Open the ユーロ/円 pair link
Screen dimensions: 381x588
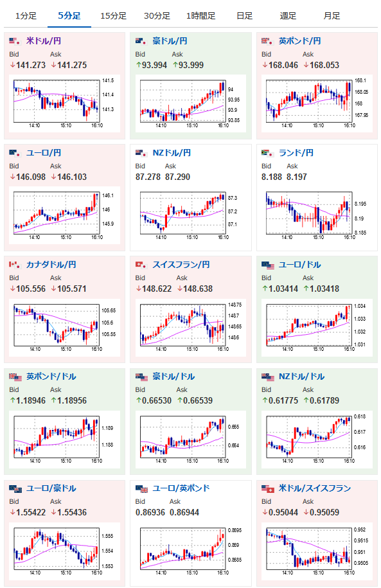[44, 153]
